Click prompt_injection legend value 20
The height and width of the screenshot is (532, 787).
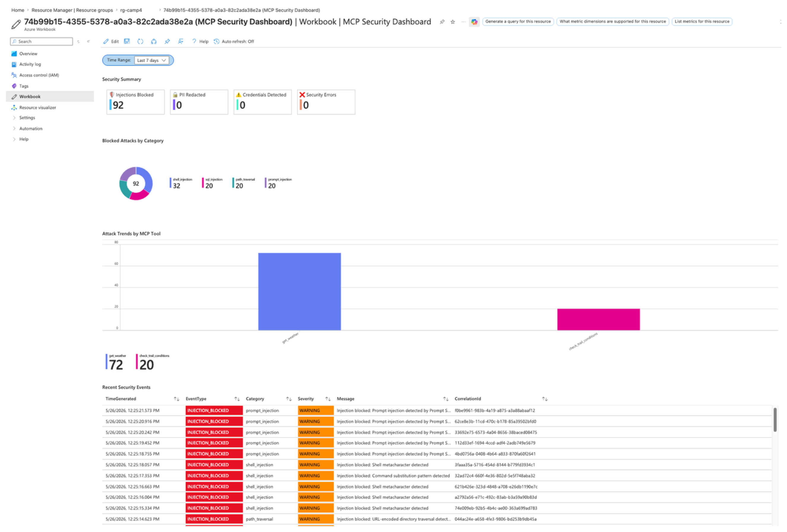pyautogui.click(x=272, y=186)
